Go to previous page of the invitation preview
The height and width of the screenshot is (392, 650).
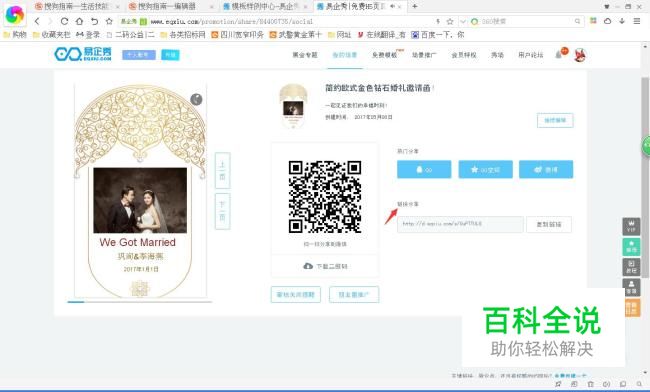coord(223,170)
